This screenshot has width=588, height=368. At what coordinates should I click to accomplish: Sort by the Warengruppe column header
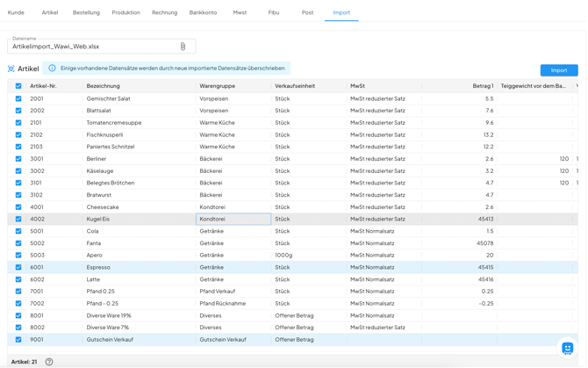(x=218, y=86)
